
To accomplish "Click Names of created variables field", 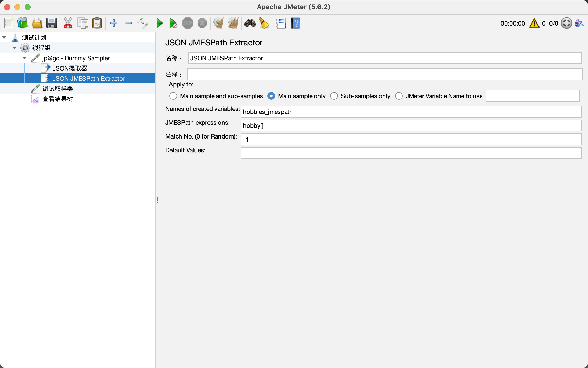I will point(411,112).
